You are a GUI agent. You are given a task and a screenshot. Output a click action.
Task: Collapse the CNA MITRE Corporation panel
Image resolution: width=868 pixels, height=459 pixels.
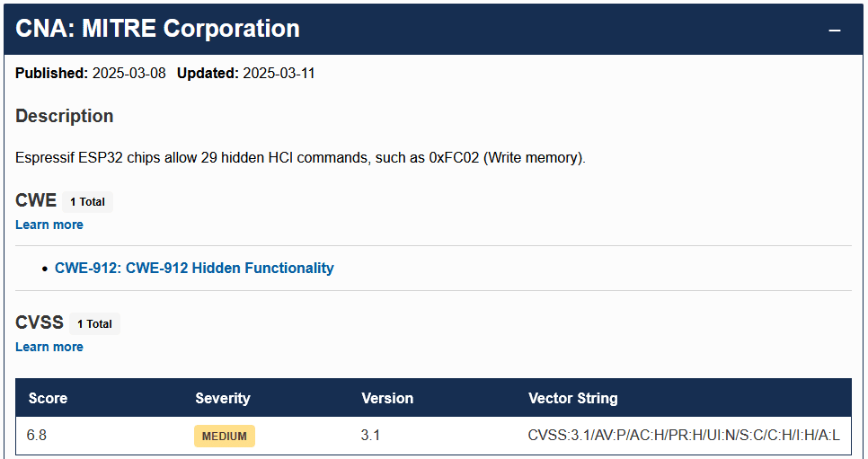pos(835,30)
